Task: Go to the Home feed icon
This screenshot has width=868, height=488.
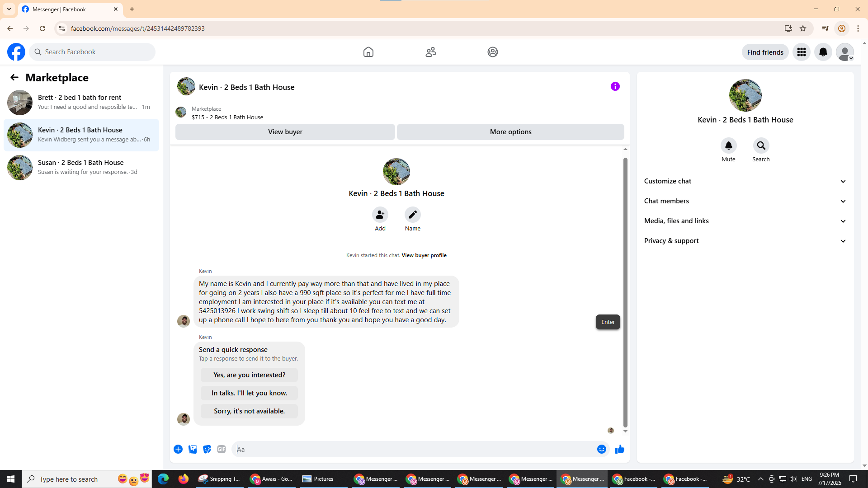Action: coord(368,52)
